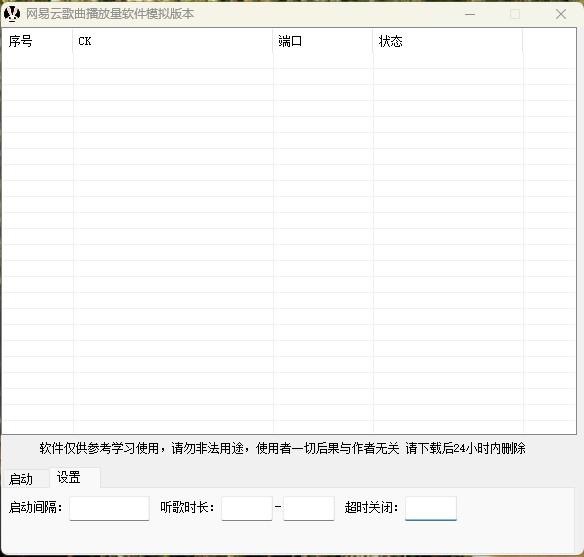Viewport: 584px width, 557px height.
Task: Close the application window
Action: tap(561, 14)
